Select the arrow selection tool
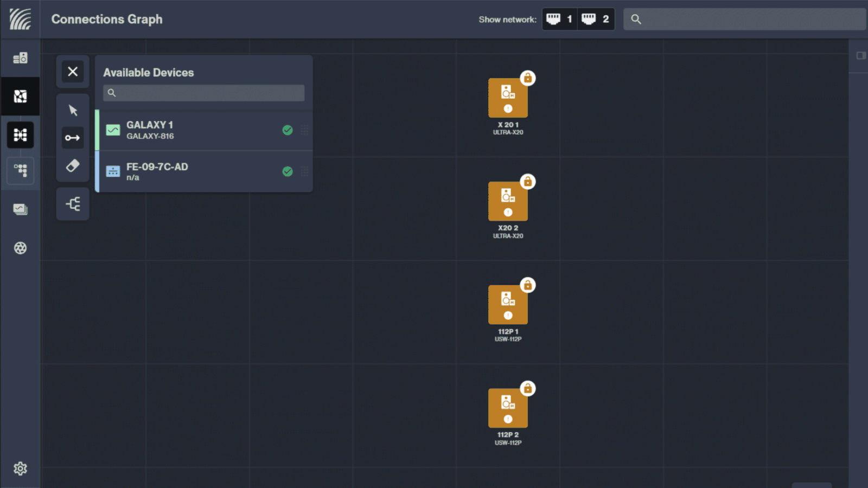868x488 pixels. 73,110
